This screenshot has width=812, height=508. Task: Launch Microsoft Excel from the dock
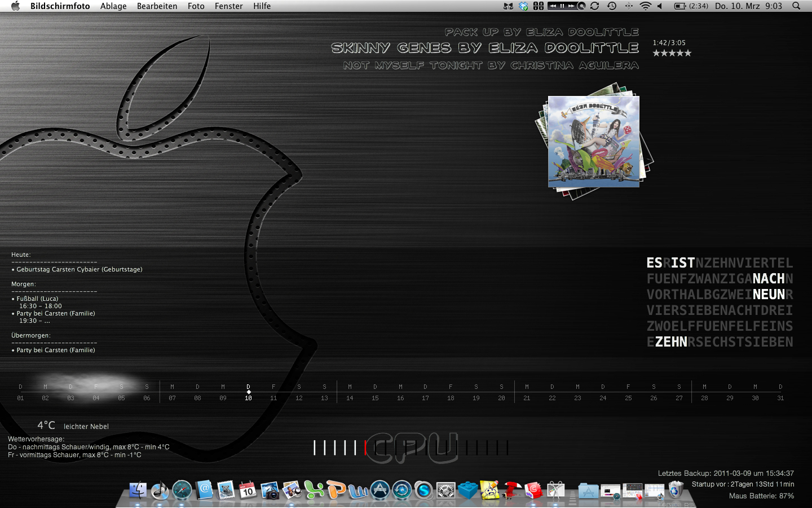[x=314, y=490]
